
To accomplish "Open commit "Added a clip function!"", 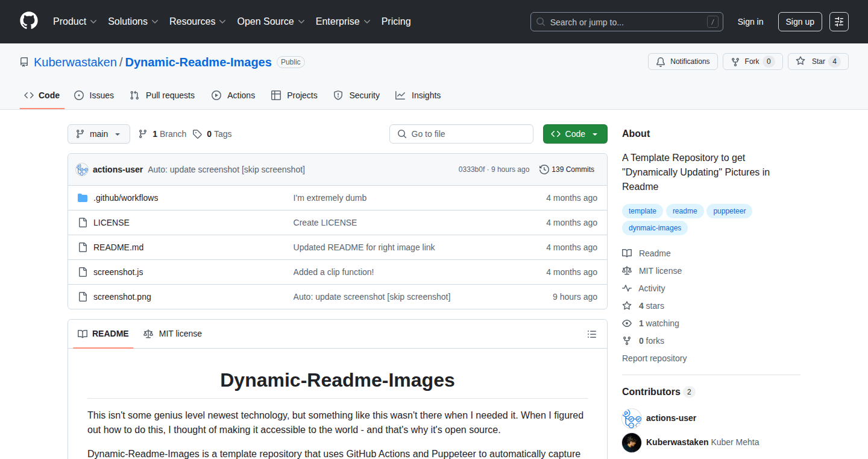I will click(333, 272).
